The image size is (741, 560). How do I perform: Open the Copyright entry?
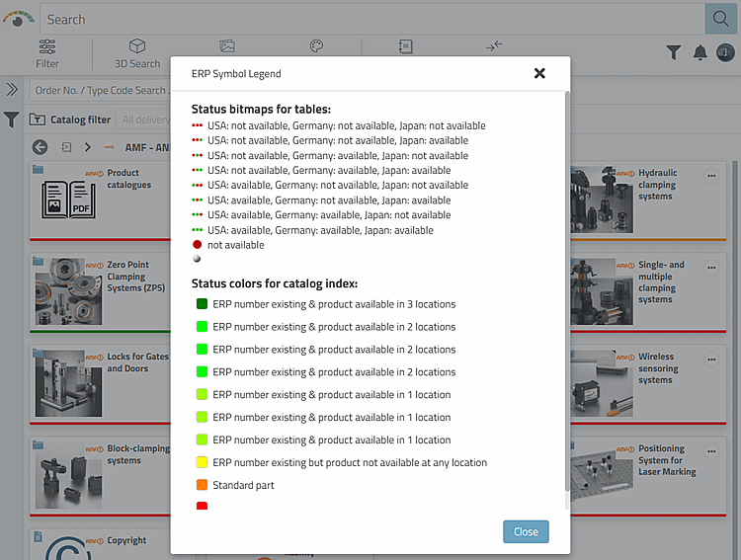(126, 540)
